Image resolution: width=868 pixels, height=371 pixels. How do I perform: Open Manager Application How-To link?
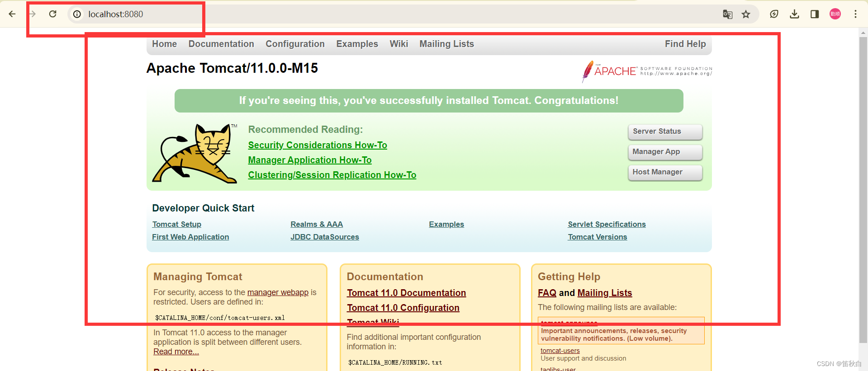tap(310, 160)
